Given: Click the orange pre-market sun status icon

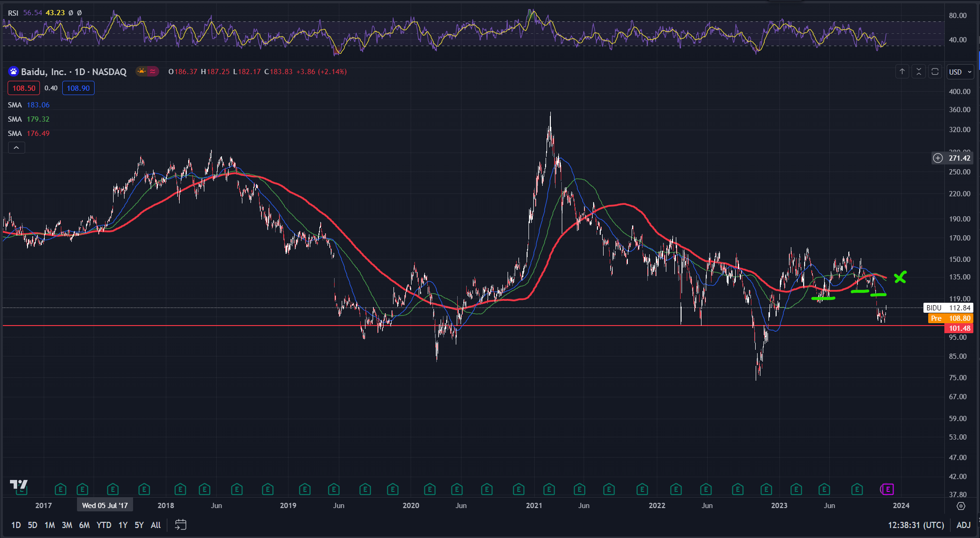Looking at the screenshot, I should pyautogui.click(x=142, y=72).
